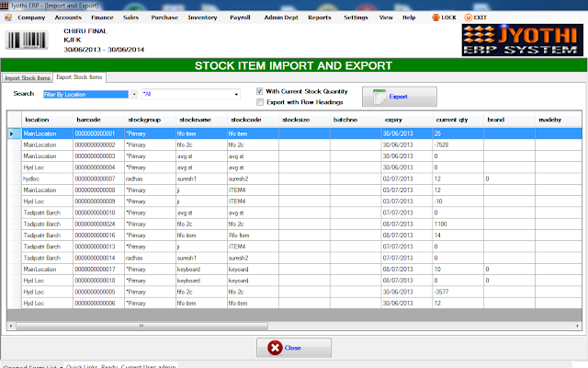Click the stockgroup column header

[150, 120]
